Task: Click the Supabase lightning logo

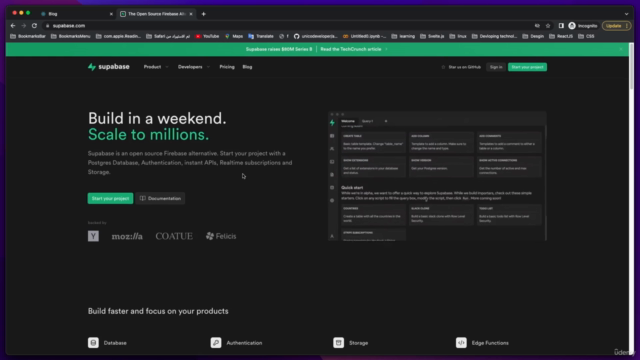Action: pyautogui.click(x=92, y=67)
